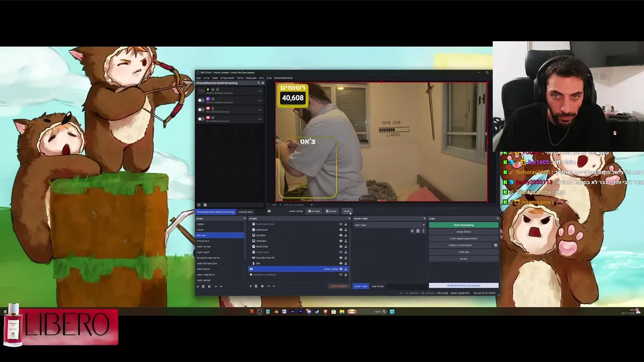644x362 pixels.
Task: Open virtual camera settings gear icon
Action: pyautogui.click(x=496, y=245)
